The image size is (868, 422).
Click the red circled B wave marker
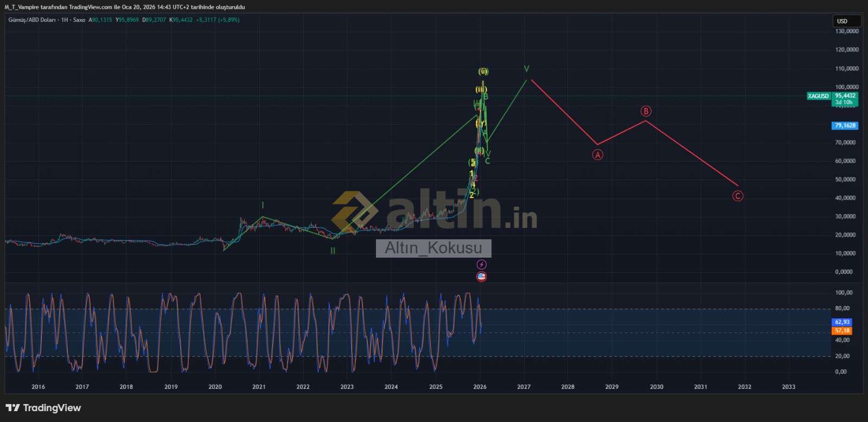[x=646, y=111]
